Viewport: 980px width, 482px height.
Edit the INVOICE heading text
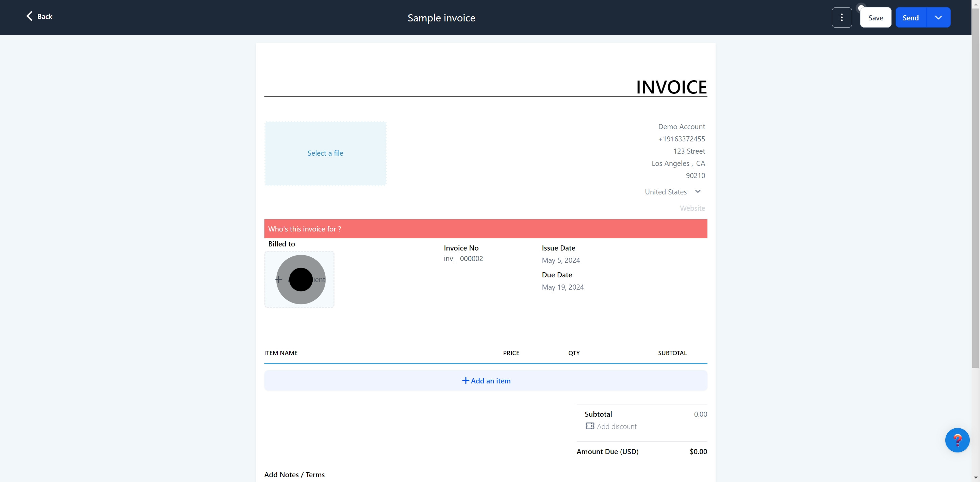(x=671, y=87)
